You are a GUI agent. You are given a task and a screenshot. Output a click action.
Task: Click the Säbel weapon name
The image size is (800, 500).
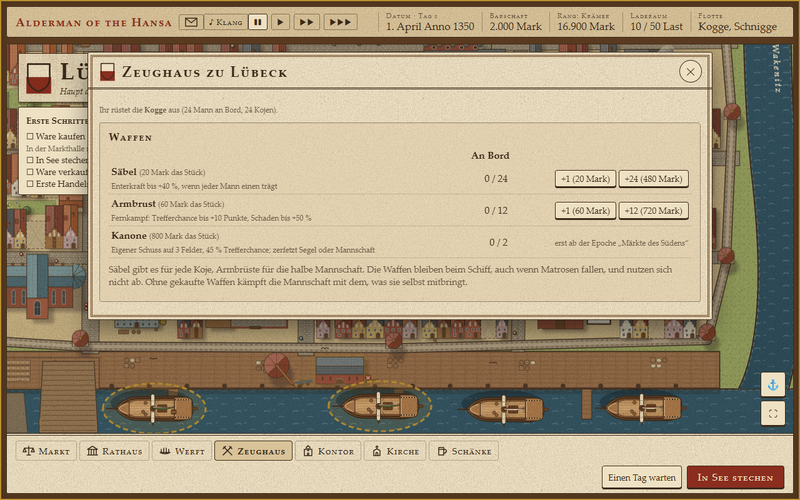tap(124, 172)
